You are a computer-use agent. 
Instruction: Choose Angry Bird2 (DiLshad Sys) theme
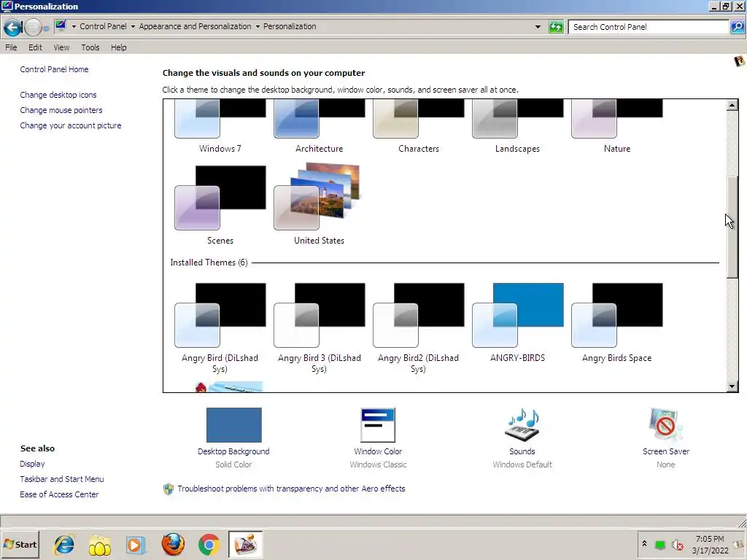(418, 328)
